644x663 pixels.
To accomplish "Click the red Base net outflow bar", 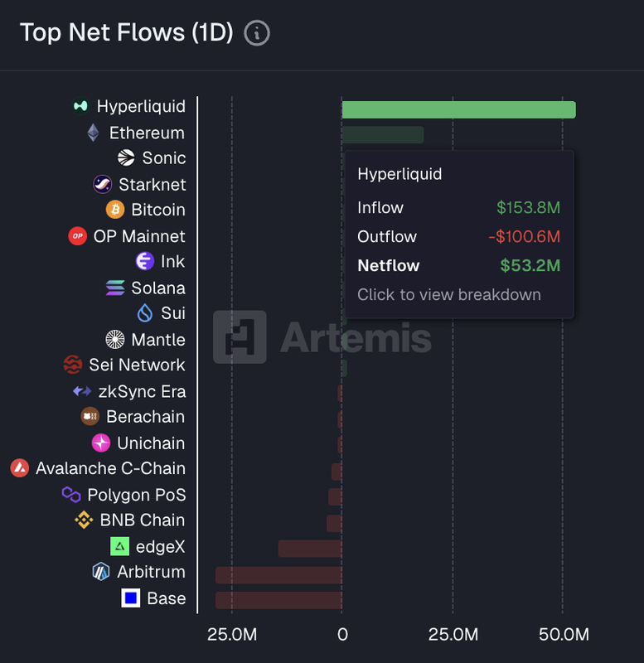I will point(278,600).
